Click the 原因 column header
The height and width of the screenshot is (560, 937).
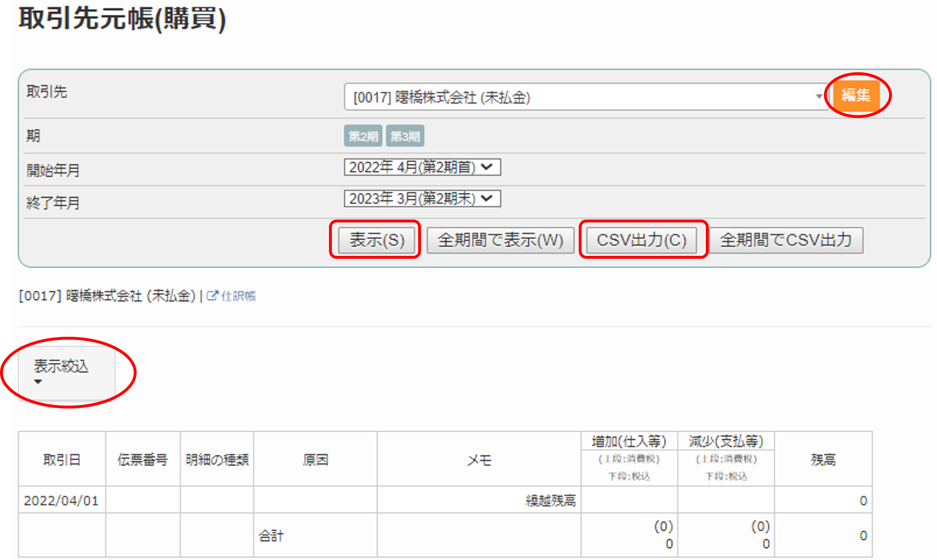tap(315, 459)
